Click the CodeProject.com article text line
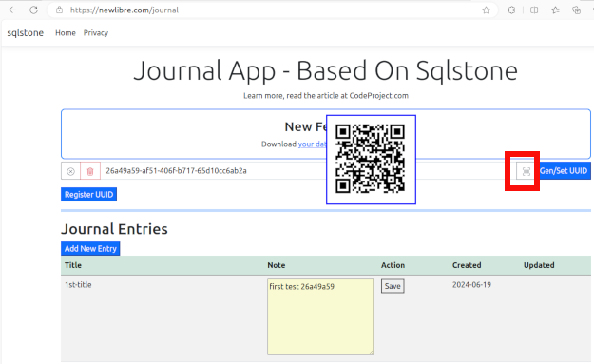594x364 pixels. (x=326, y=96)
